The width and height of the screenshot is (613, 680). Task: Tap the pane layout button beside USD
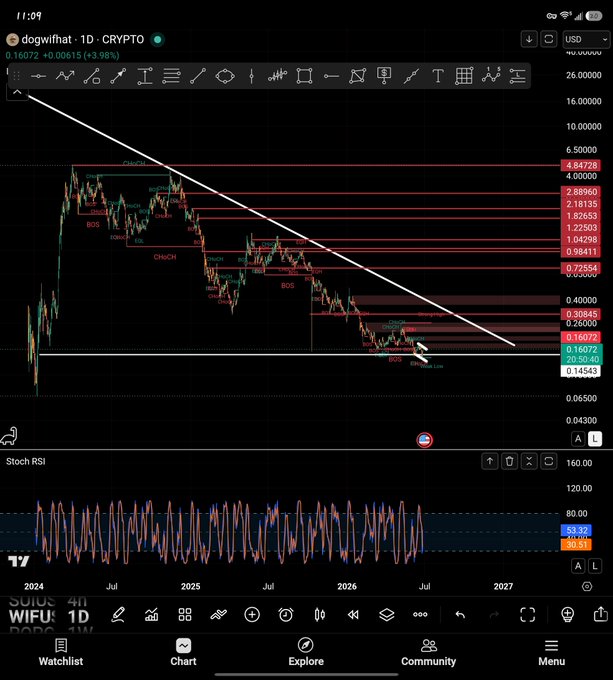tap(548, 39)
